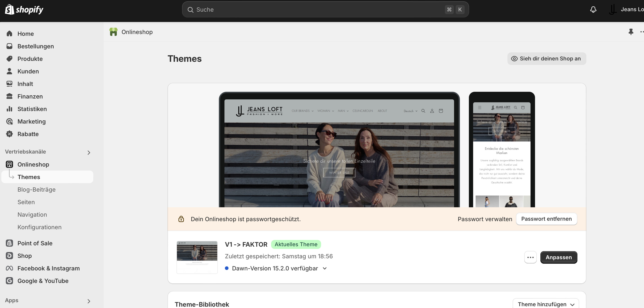Open Blog-Beiträge in sidebar

[x=37, y=189]
